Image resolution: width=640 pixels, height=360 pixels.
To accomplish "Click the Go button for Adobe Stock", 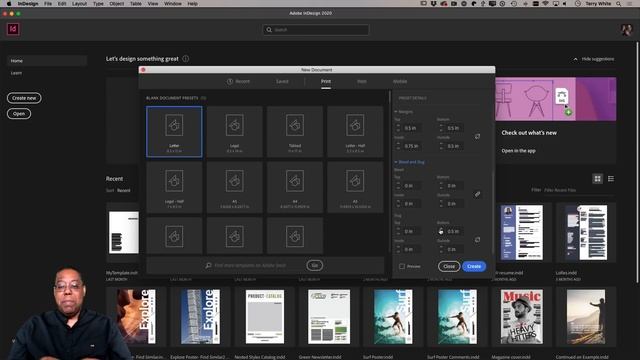I will [314, 265].
